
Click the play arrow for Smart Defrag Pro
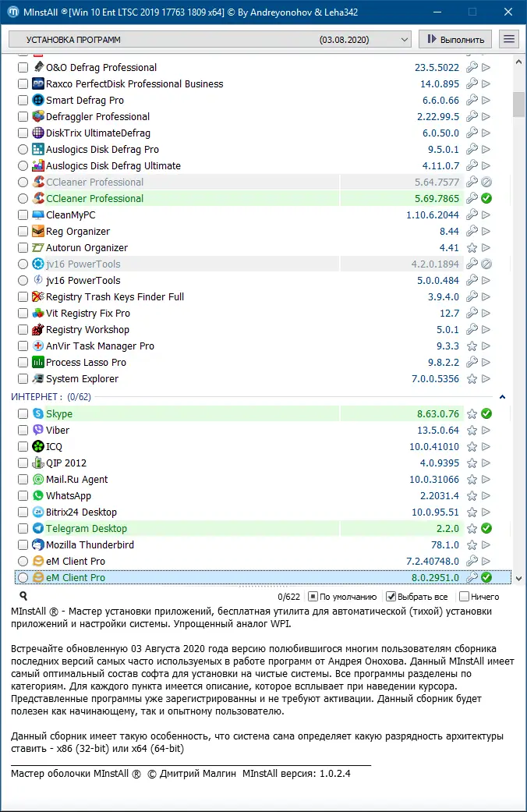(x=486, y=101)
